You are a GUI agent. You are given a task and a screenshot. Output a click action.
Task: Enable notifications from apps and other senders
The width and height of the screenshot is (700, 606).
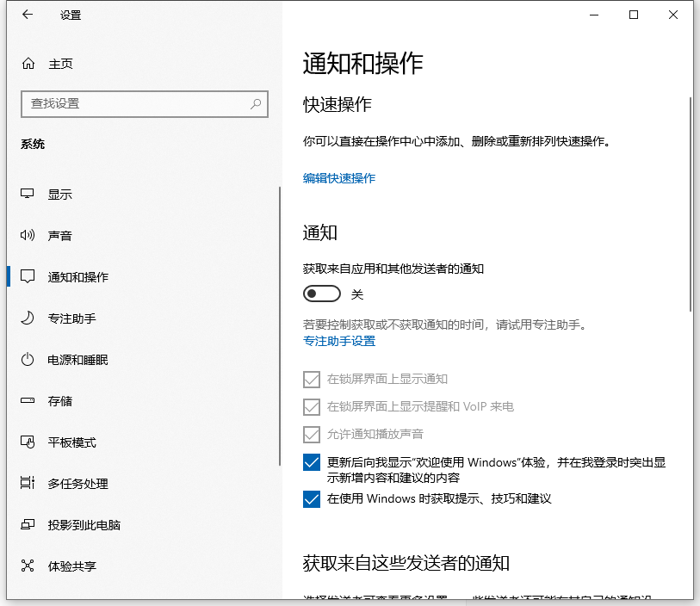pyautogui.click(x=321, y=294)
